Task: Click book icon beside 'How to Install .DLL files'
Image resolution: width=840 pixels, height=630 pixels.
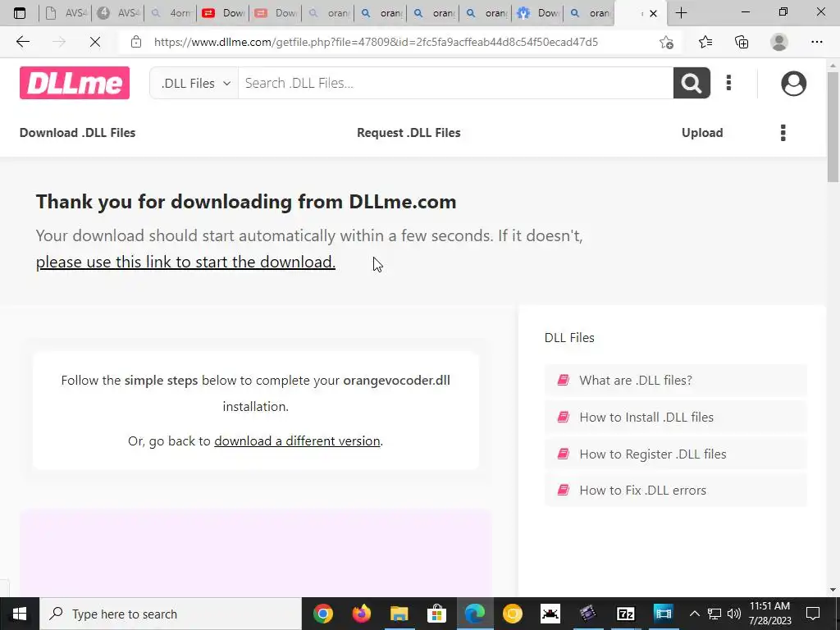Action: [563, 418]
